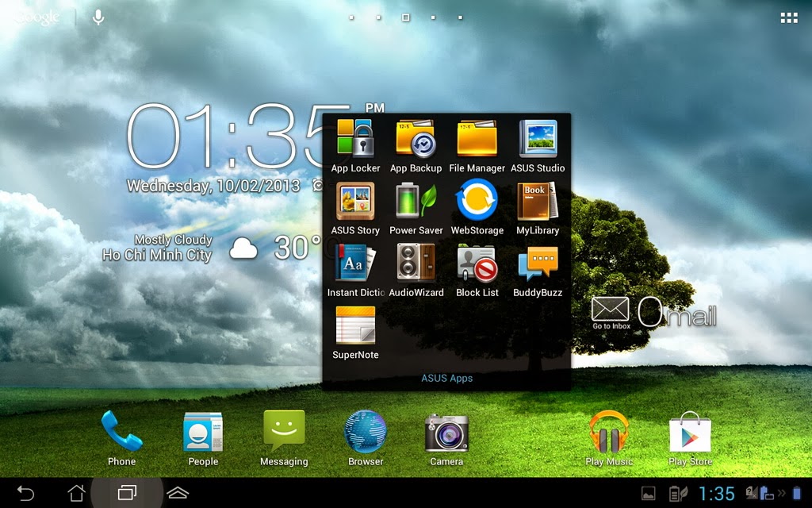Tap the up-arrow quick launcher button

tap(178, 492)
